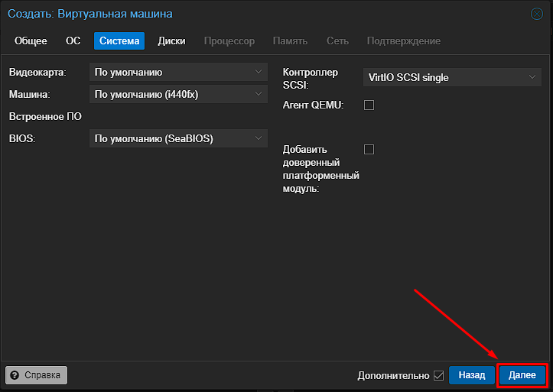Open the BIOS dropdown arrow
The height and width of the screenshot is (392, 553).
pos(259,138)
